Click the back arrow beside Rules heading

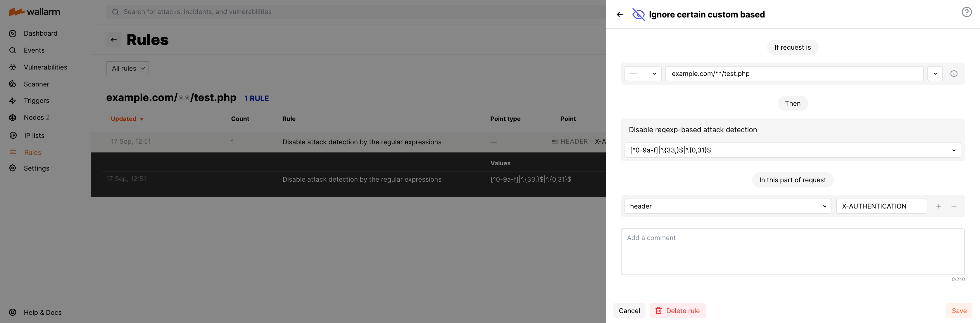click(x=113, y=39)
